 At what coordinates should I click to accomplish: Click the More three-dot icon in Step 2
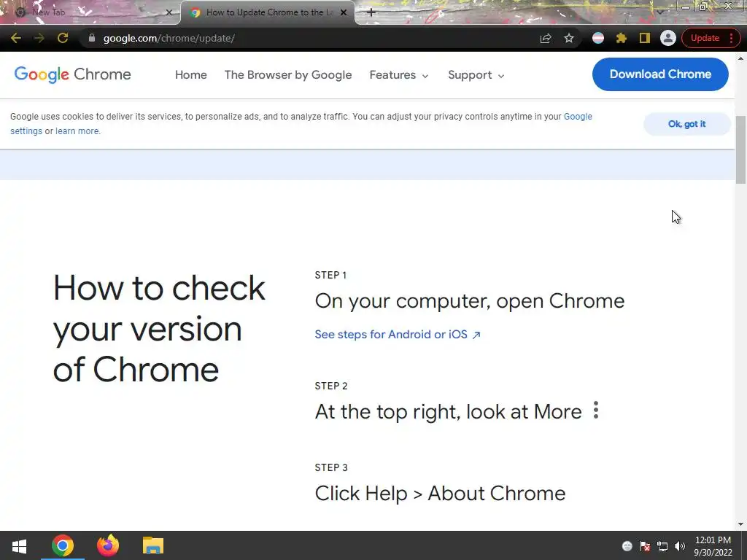(x=595, y=410)
